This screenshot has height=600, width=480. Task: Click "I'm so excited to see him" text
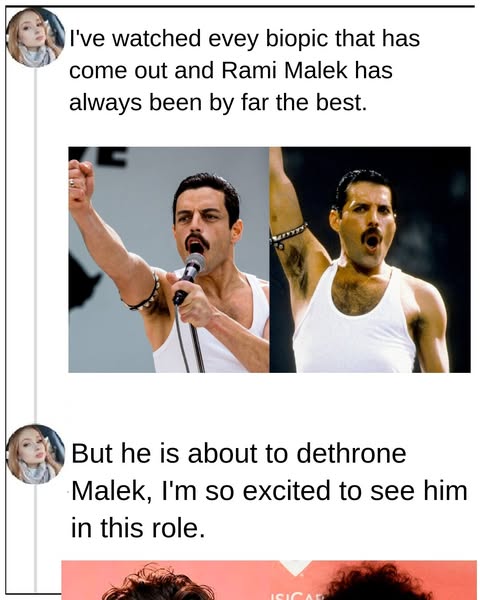pyautogui.click(x=314, y=491)
